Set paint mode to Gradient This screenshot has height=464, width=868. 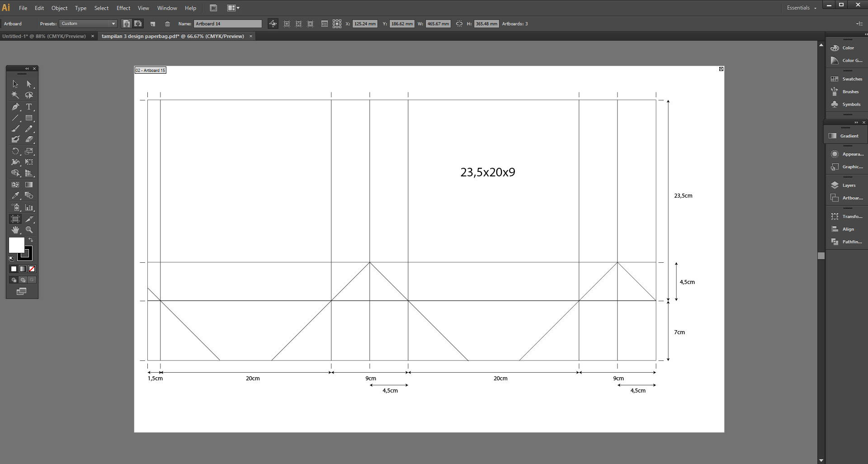coord(23,269)
